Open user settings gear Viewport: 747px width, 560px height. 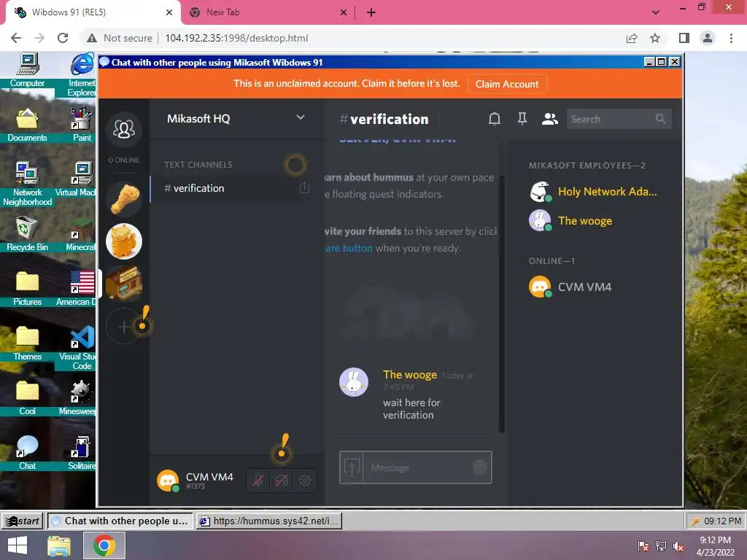click(305, 481)
